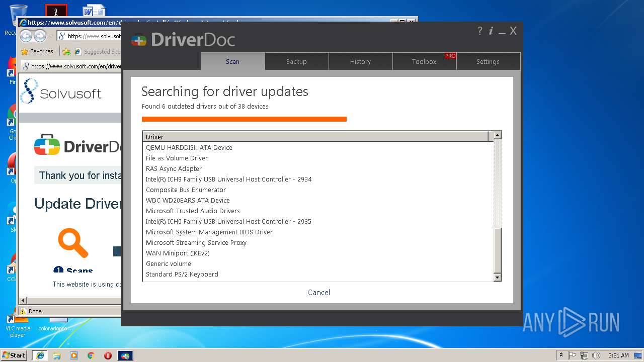The height and width of the screenshot is (362, 644).
Task: Show hidden tray icons arrow
Action: pyautogui.click(x=561, y=355)
